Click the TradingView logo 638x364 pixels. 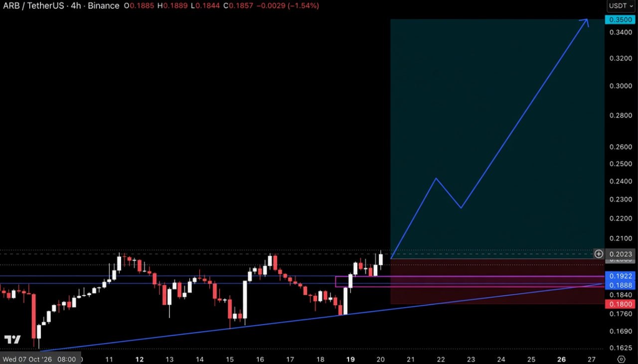point(12,340)
